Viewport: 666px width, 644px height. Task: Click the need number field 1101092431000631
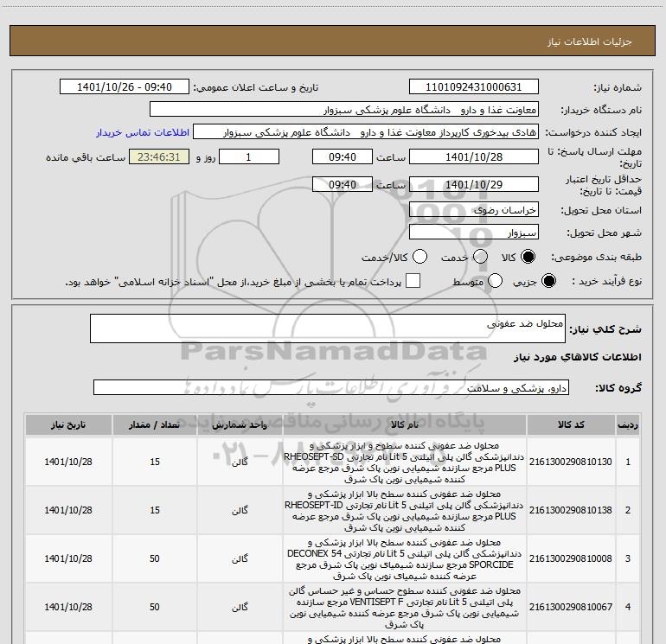[474, 86]
